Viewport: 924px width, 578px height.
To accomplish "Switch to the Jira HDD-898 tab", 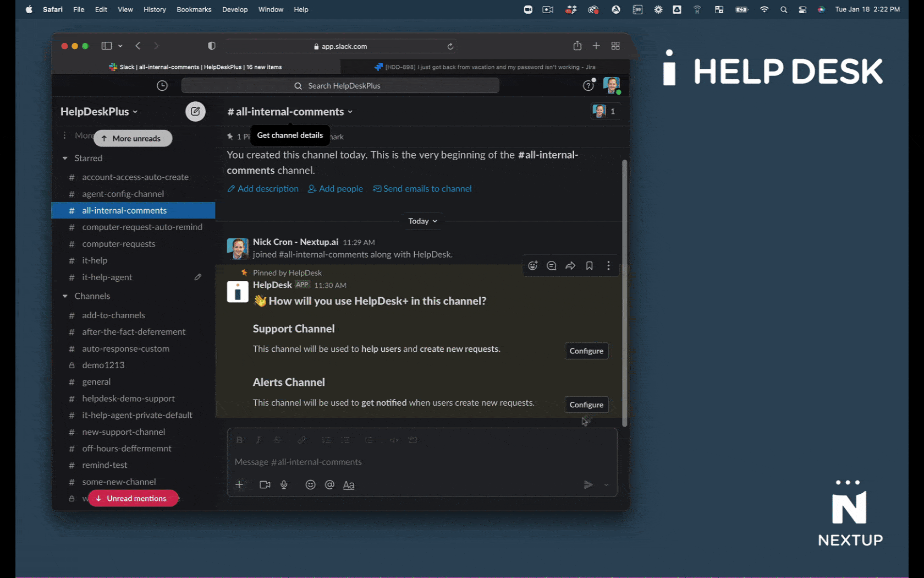I will pos(485,67).
